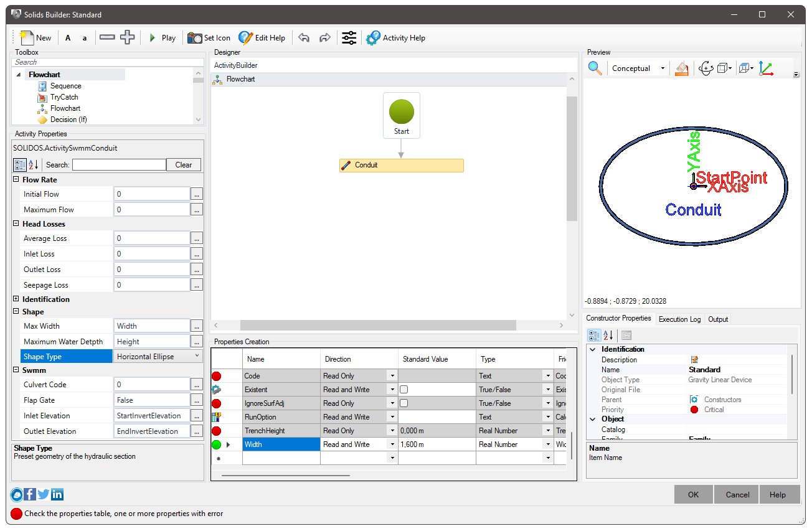Click the redo arrow icon

[x=324, y=38]
